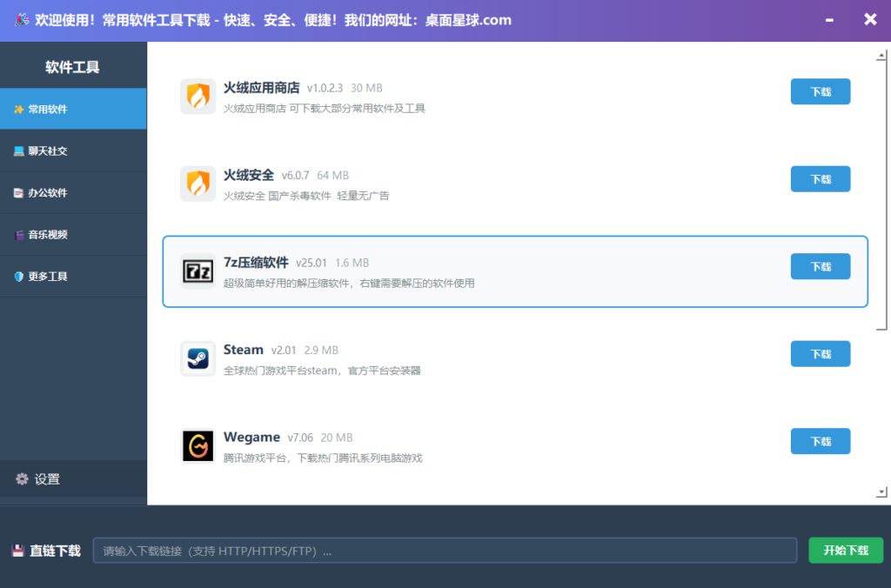The width and height of the screenshot is (891, 588).
Task: Click the 更多工具 shield icon in sidebar
Action: coord(17,276)
